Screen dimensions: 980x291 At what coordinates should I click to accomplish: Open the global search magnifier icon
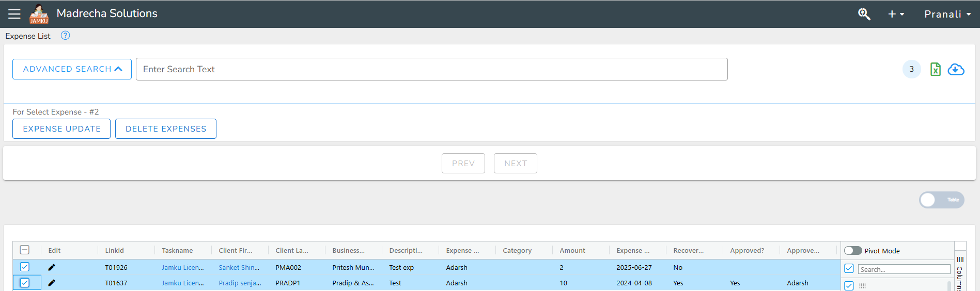864,14
